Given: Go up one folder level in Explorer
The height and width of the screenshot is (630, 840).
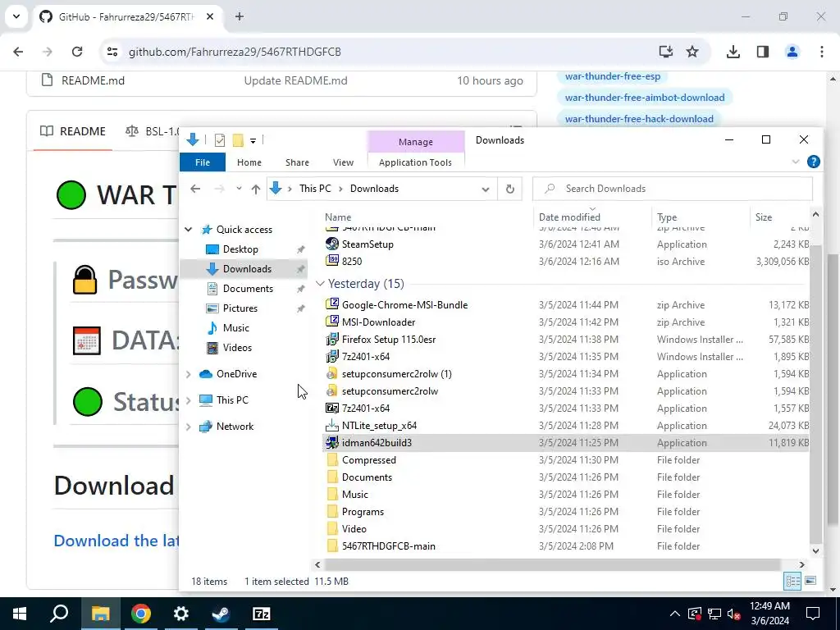Looking at the screenshot, I should [x=256, y=189].
